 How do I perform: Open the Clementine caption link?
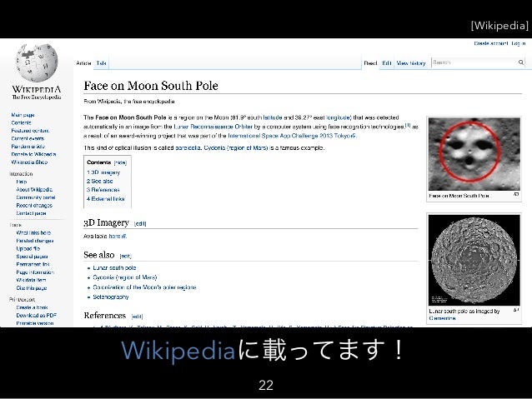(x=442, y=318)
